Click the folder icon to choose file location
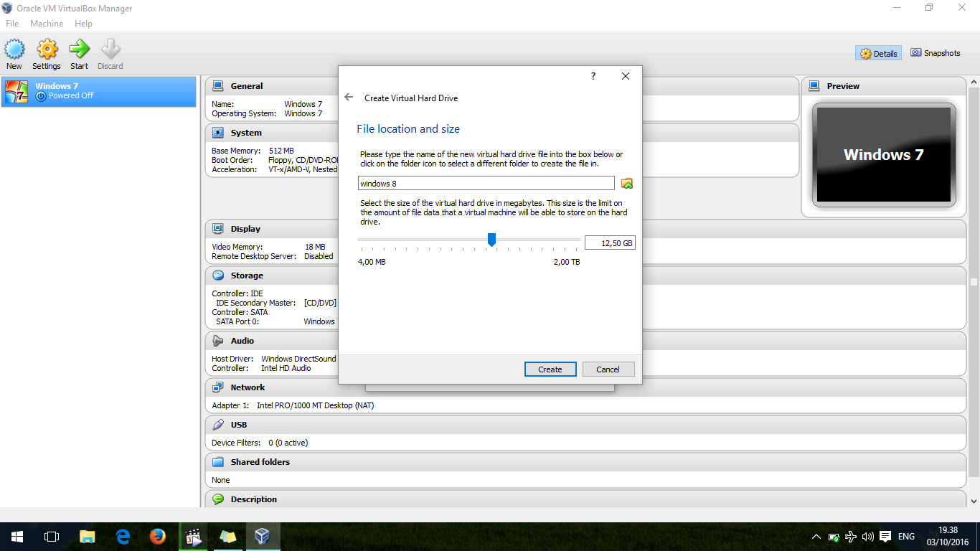This screenshot has width=980, height=551. pos(627,184)
